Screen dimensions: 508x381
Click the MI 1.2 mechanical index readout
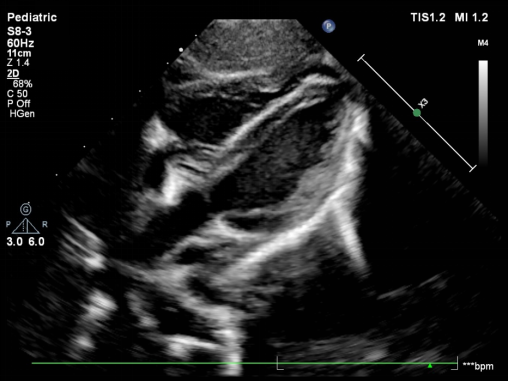pyautogui.click(x=471, y=17)
